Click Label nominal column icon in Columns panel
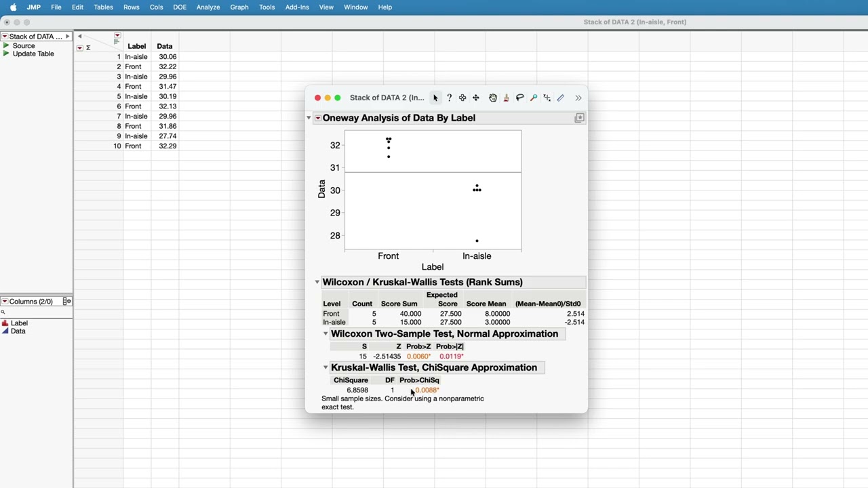The image size is (868, 488). [x=5, y=323]
